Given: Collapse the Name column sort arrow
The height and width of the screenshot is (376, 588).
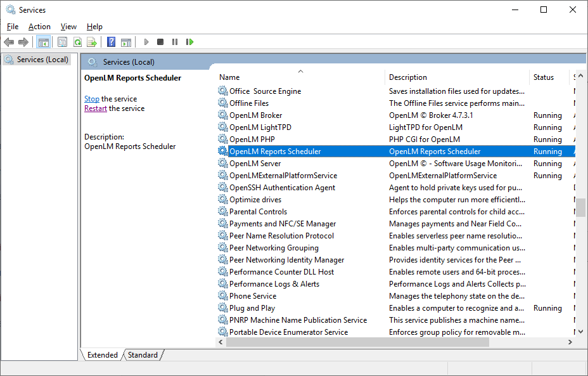Looking at the screenshot, I should coord(300,71).
